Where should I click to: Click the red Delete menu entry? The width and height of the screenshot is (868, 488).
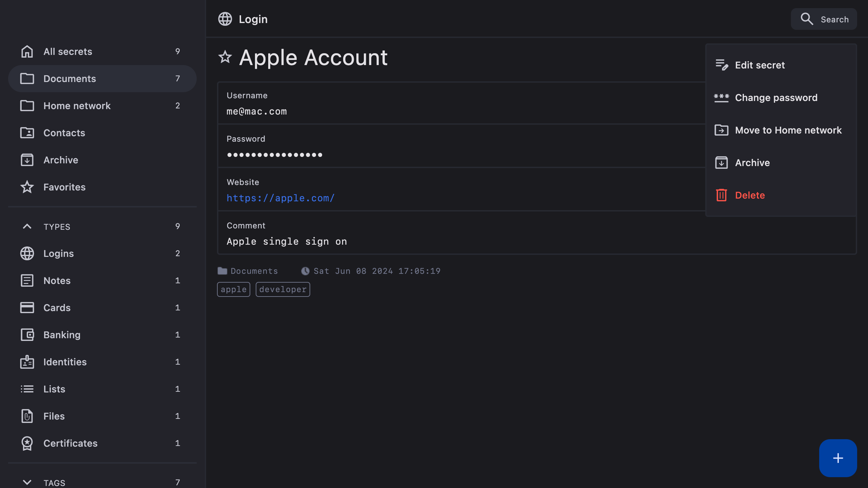749,195
